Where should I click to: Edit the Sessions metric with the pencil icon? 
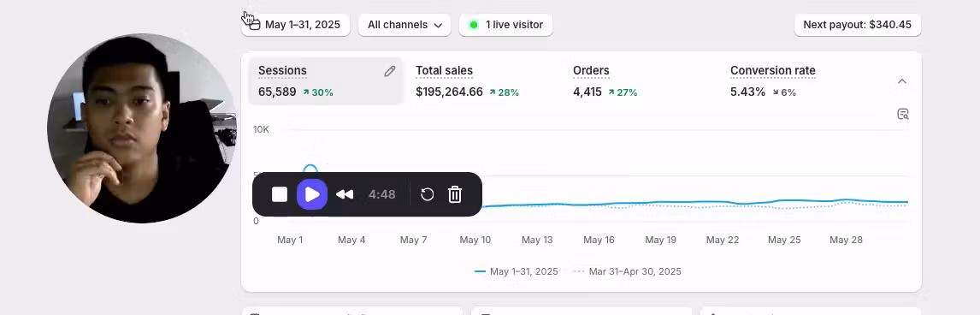(389, 71)
